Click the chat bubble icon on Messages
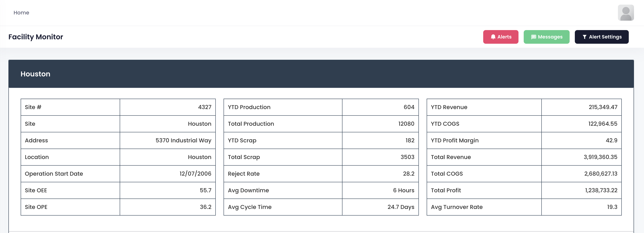Screen dimensions: 644x233 (x=534, y=37)
